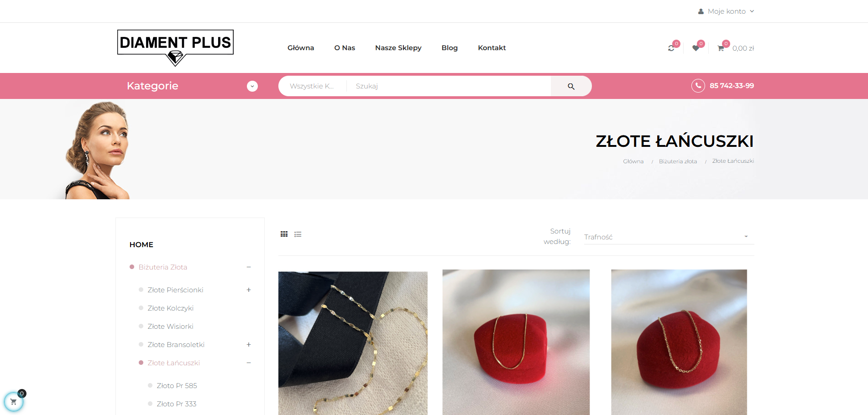The height and width of the screenshot is (415, 868).
Task: Select the Złoto Pr 585 category
Action: 177,386
